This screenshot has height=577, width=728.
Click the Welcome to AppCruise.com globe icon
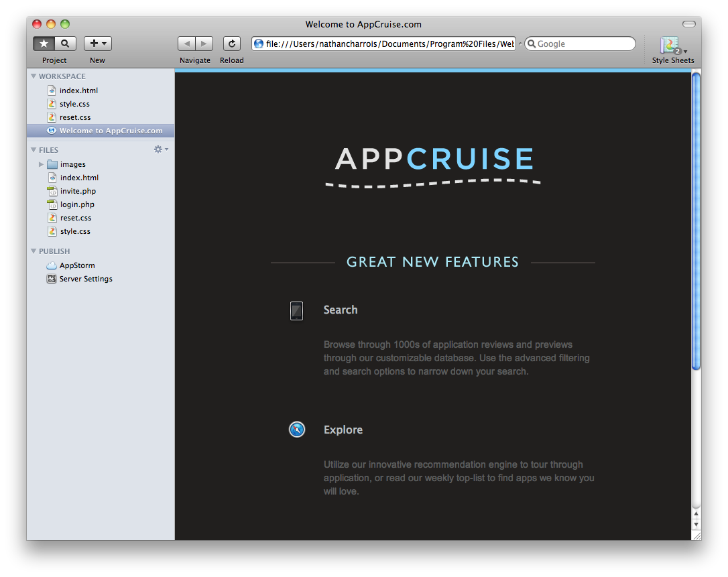[x=52, y=131]
